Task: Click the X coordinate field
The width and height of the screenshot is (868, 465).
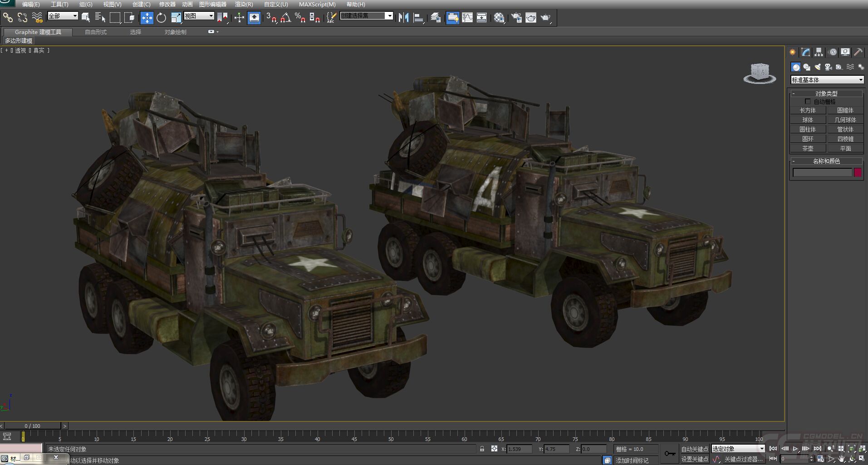Action: tap(520, 449)
